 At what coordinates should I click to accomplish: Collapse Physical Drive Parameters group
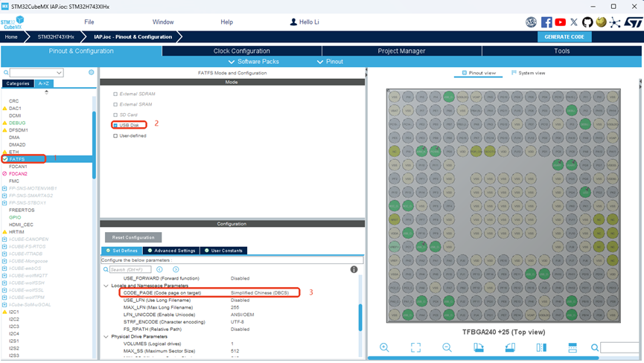(x=106, y=336)
